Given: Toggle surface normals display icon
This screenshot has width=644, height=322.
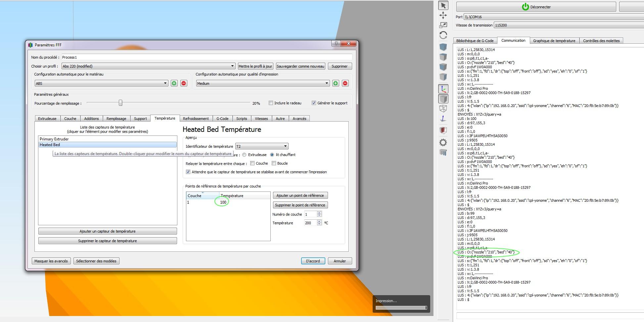Looking at the screenshot, I should (443, 118).
